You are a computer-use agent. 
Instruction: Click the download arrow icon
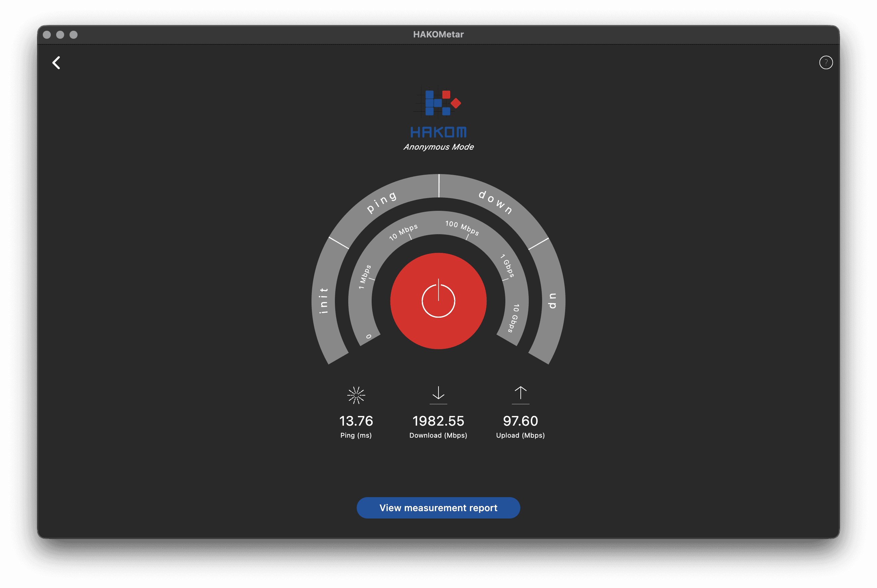coord(438,395)
